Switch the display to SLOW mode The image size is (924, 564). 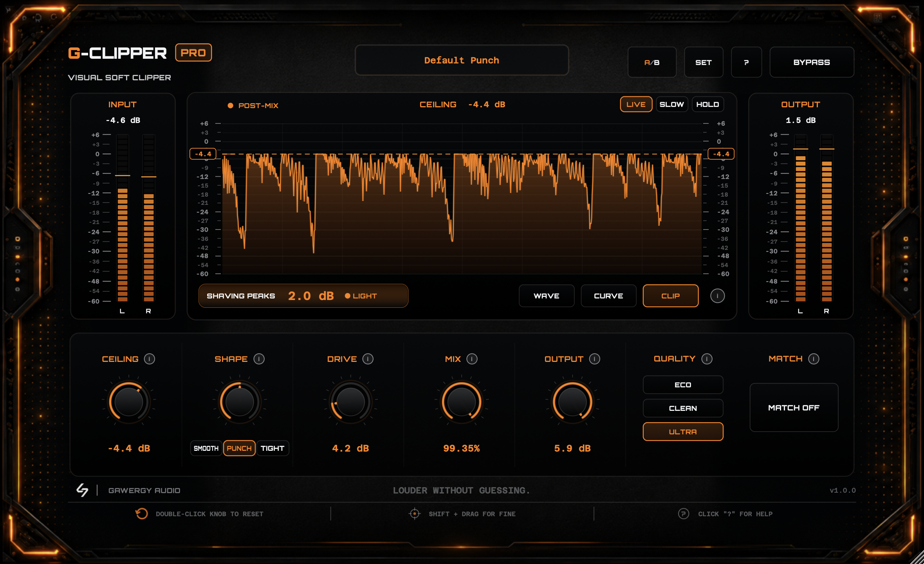[672, 104]
